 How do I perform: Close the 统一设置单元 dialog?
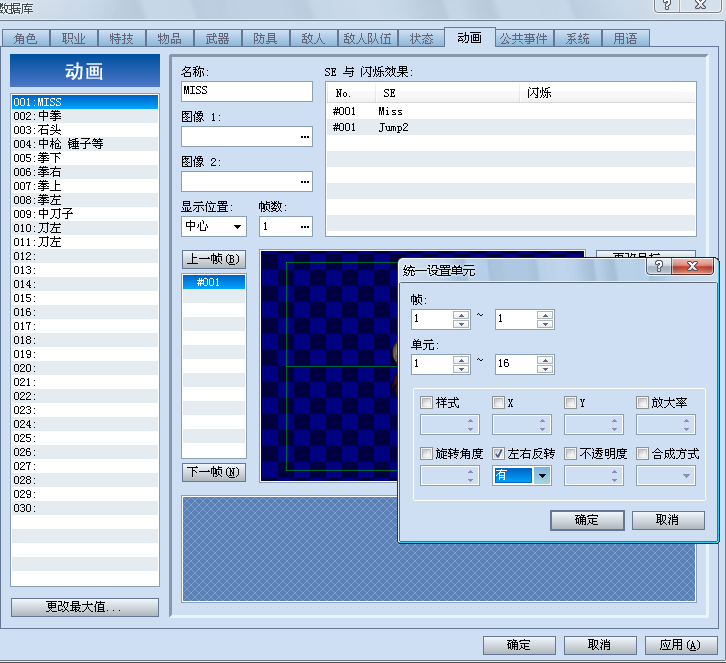(692, 266)
